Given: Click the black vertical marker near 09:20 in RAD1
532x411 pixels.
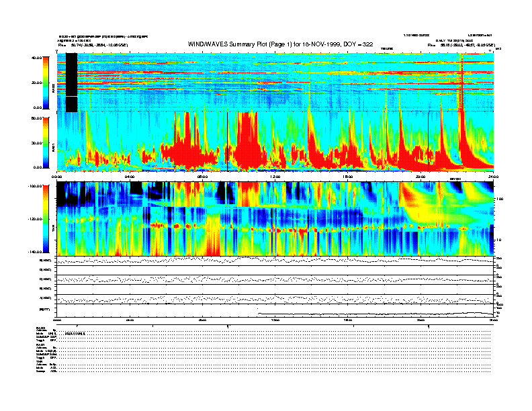Looking at the screenshot, I should (227, 142).
